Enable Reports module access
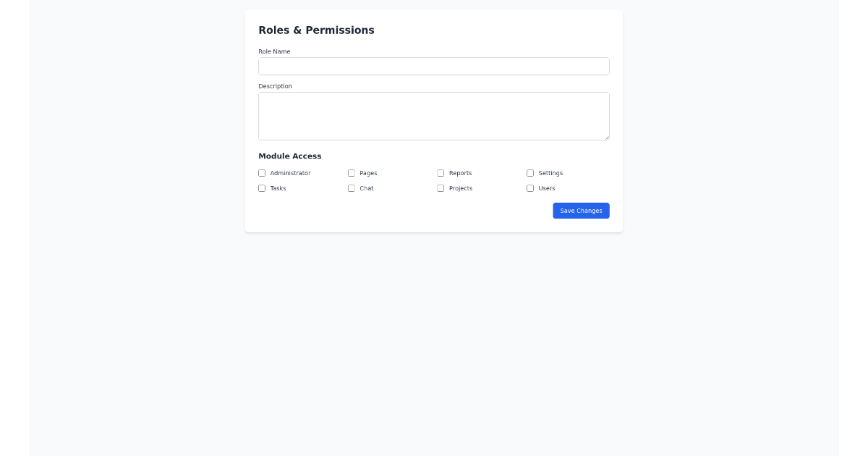This screenshot has width=868, height=456. 441,173
